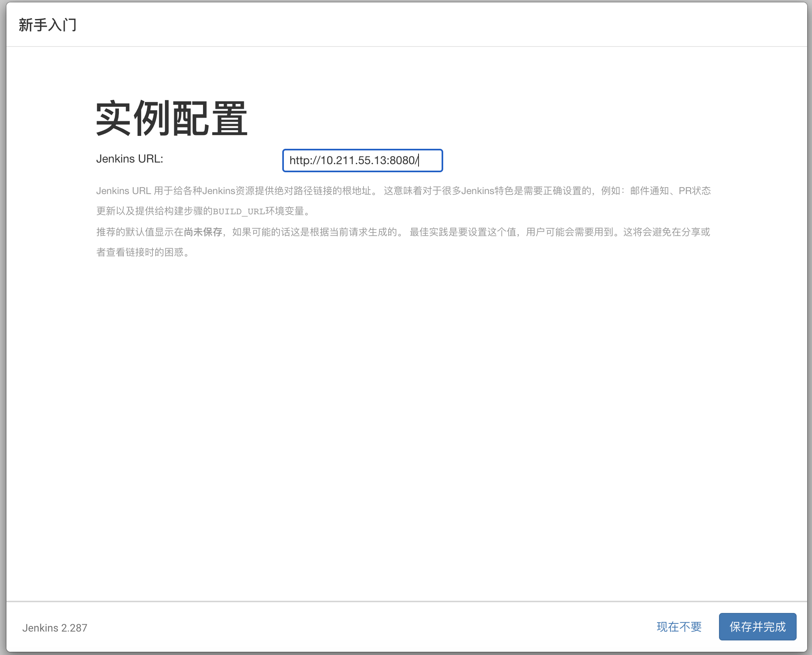Image resolution: width=812 pixels, height=655 pixels.
Task: Click the line starting 更新以及提供给构建步骤
Action: (154, 211)
